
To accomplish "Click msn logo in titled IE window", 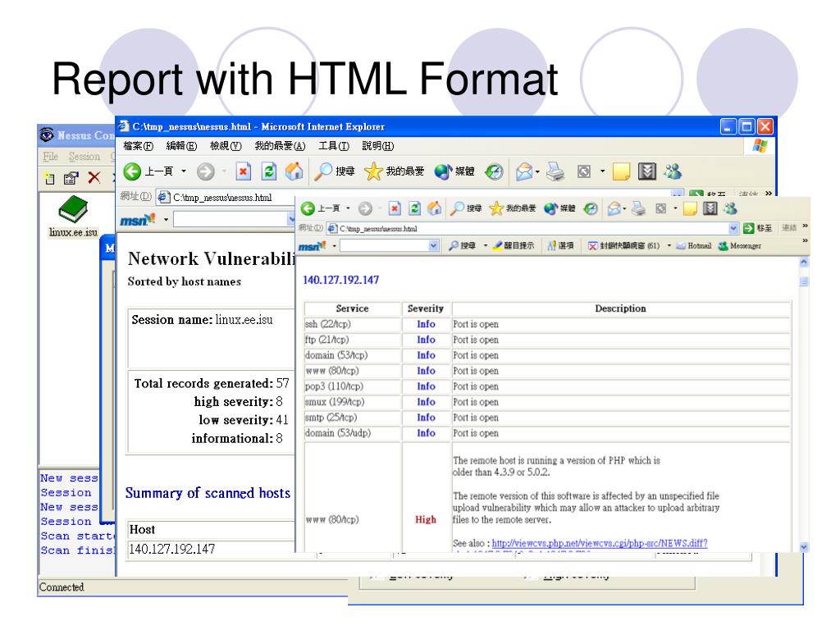I will [138, 220].
